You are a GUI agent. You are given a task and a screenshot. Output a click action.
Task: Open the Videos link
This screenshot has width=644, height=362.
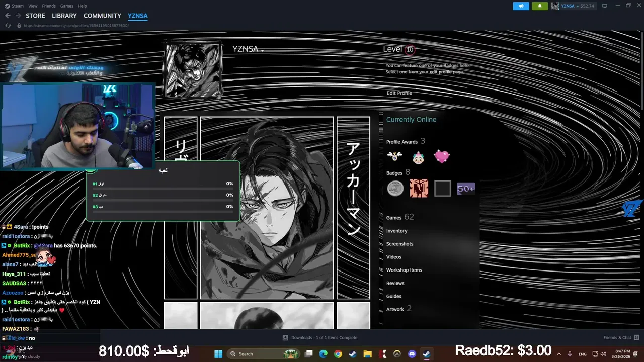tap(393, 257)
